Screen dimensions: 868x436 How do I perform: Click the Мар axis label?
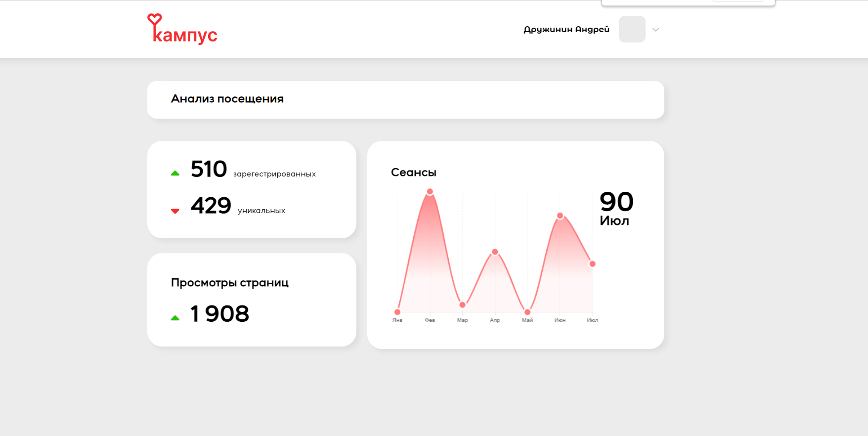click(x=463, y=320)
